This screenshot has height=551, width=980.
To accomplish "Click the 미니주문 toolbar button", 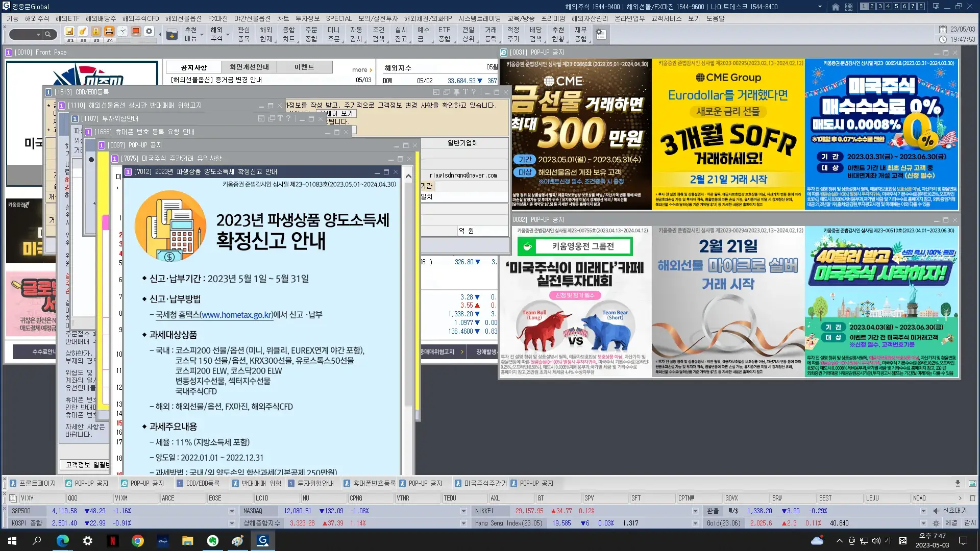I will tap(334, 34).
